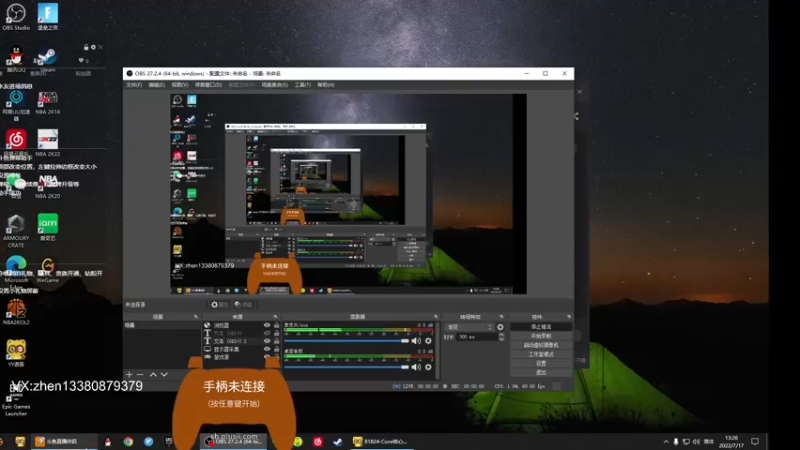The height and width of the screenshot is (450, 800).
Task: Open transition properties gear beside 渐变
Action: [500, 327]
